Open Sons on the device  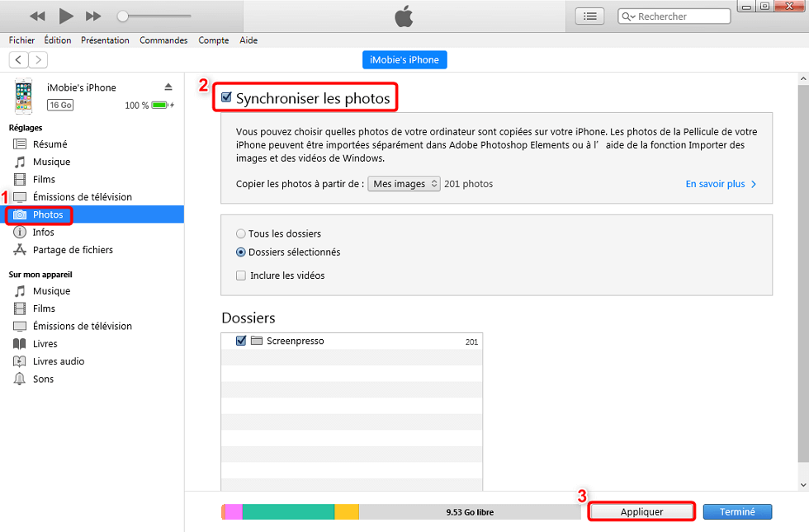pos(43,379)
